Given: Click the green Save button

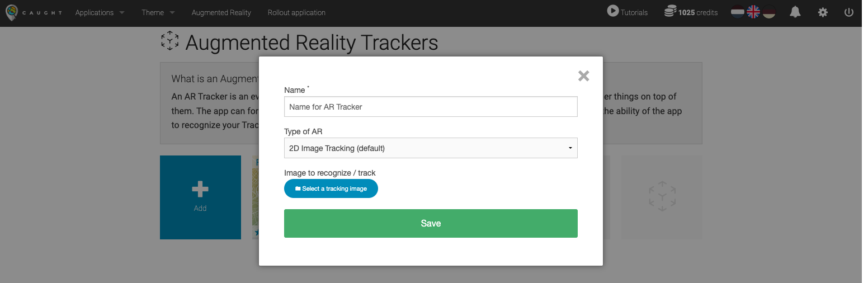Looking at the screenshot, I should tap(431, 223).
